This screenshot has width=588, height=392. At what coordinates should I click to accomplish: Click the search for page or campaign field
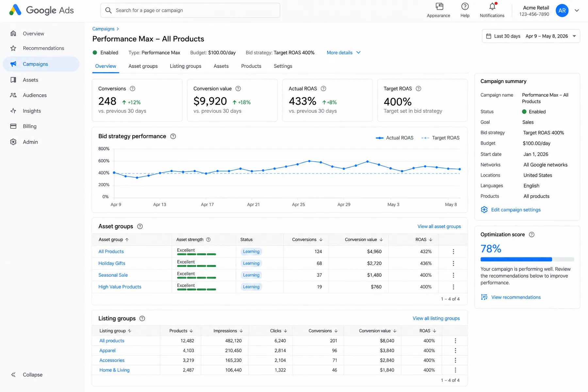[x=190, y=10]
